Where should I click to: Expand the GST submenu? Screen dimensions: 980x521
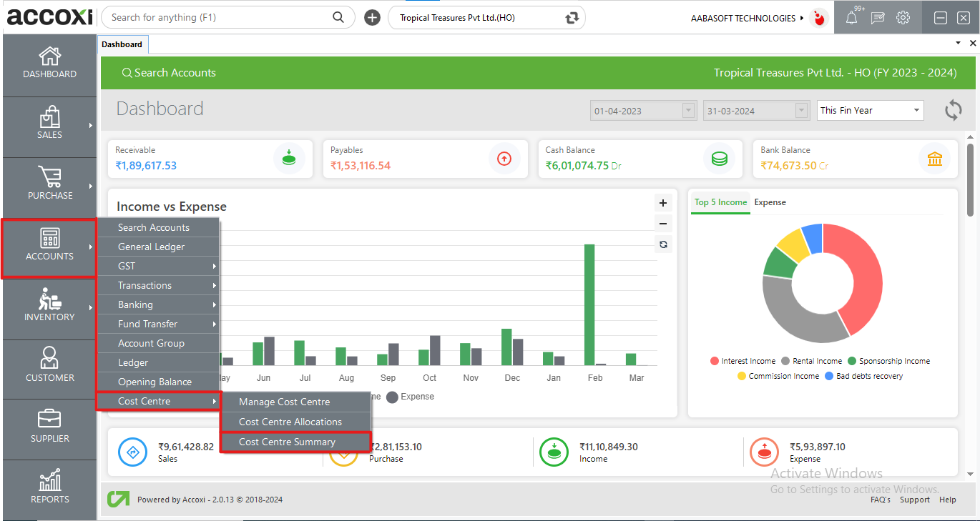[x=159, y=265]
